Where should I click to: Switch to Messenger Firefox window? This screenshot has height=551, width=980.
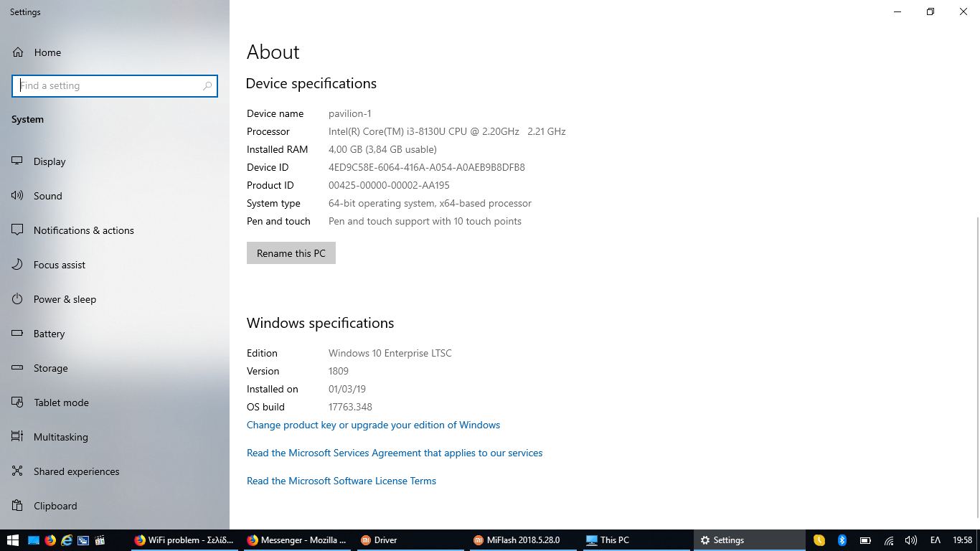point(296,540)
